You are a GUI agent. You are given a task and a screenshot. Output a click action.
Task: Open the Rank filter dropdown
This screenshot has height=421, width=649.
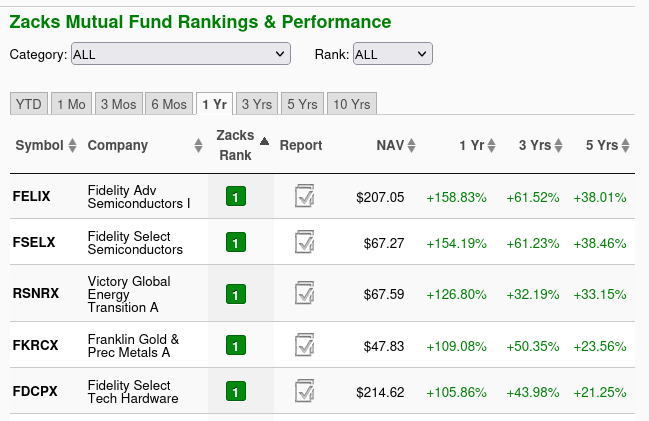[393, 54]
